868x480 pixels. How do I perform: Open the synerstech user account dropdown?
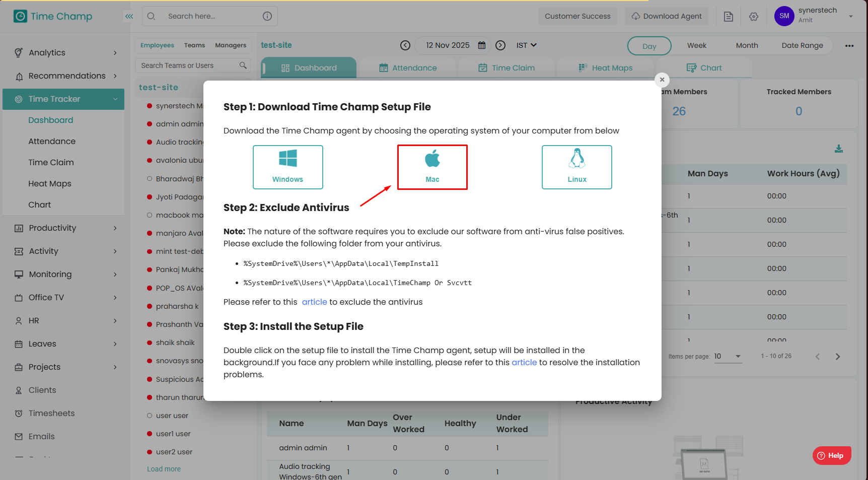851,16
